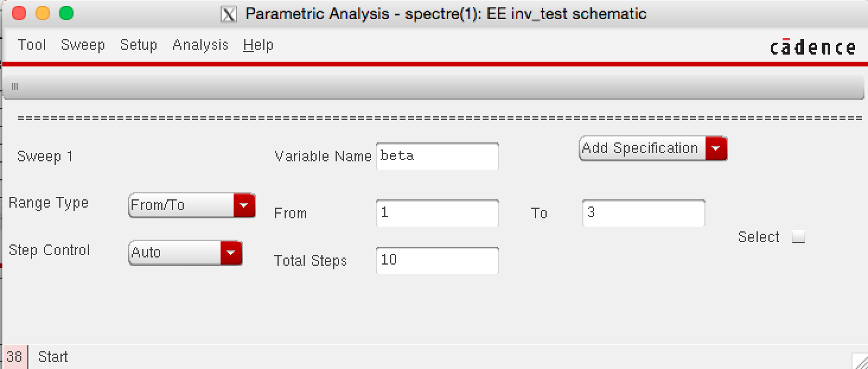868x369 pixels.
Task: Open the Analysis menu
Action: pyautogui.click(x=200, y=45)
